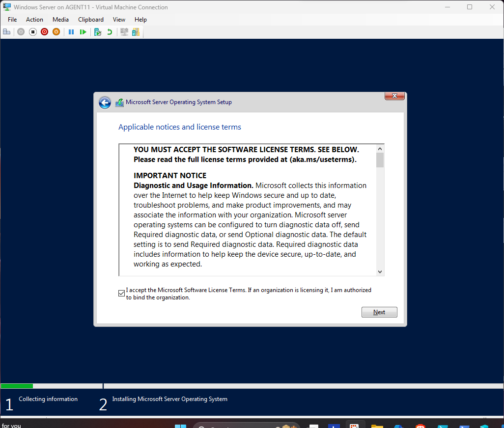Pause the virtual machine
Viewport: 504px width, 428px height.
click(71, 32)
